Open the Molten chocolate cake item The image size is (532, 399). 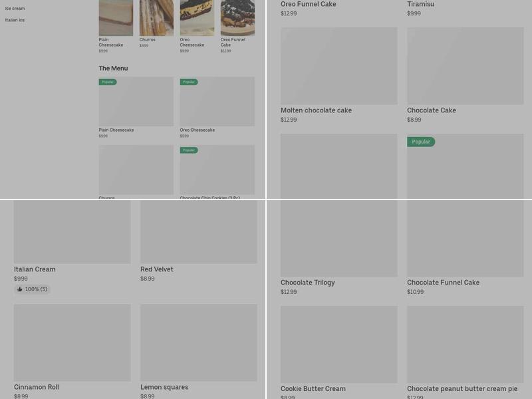point(316,110)
